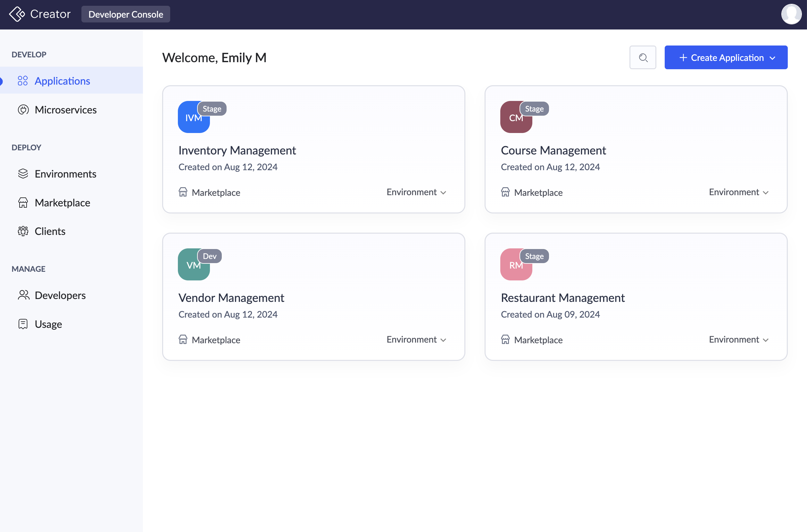Open the Create Application dropdown button
The height and width of the screenshot is (532, 807).
tap(726, 58)
